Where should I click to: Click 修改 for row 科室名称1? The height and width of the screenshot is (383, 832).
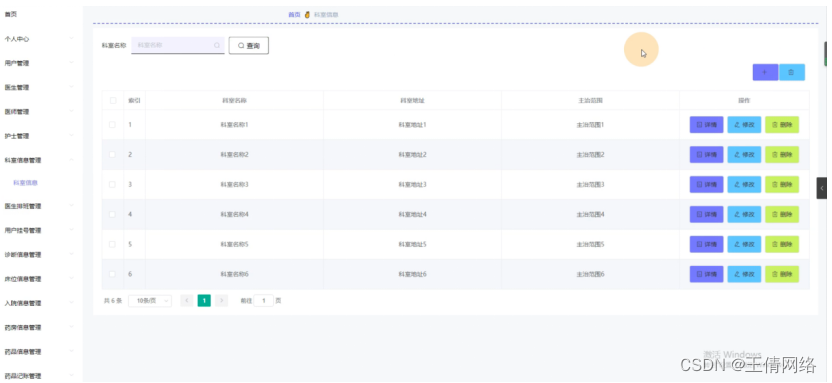[x=744, y=125]
